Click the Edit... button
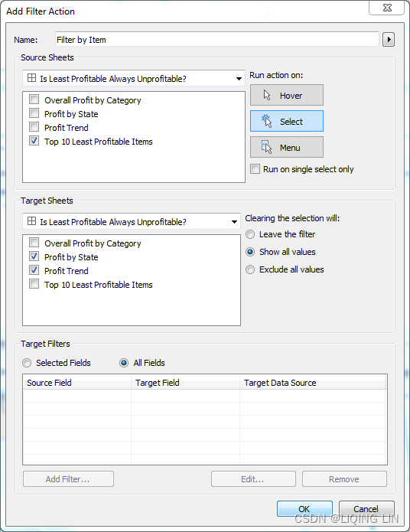 click(253, 478)
